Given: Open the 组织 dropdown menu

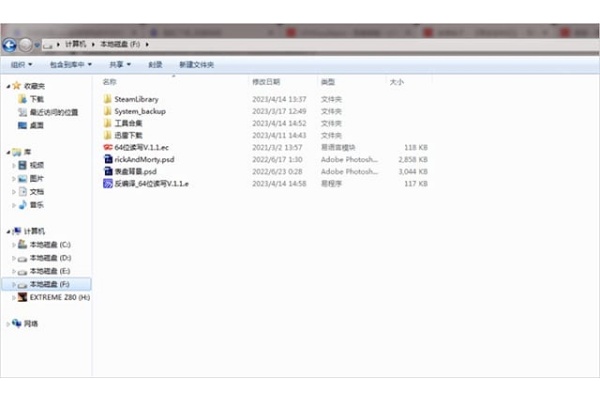Looking at the screenshot, I should [x=21, y=65].
